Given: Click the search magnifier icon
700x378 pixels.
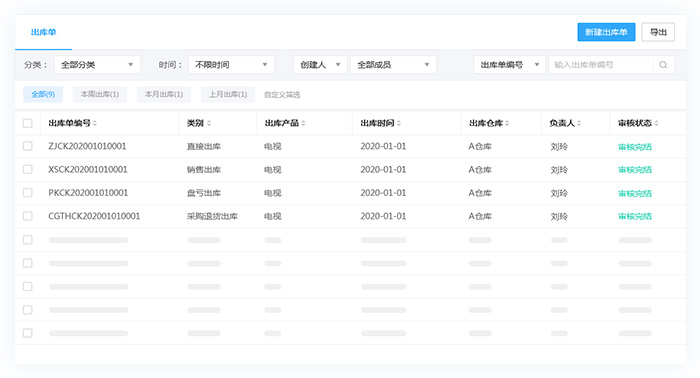Looking at the screenshot, I should [663, 65].
